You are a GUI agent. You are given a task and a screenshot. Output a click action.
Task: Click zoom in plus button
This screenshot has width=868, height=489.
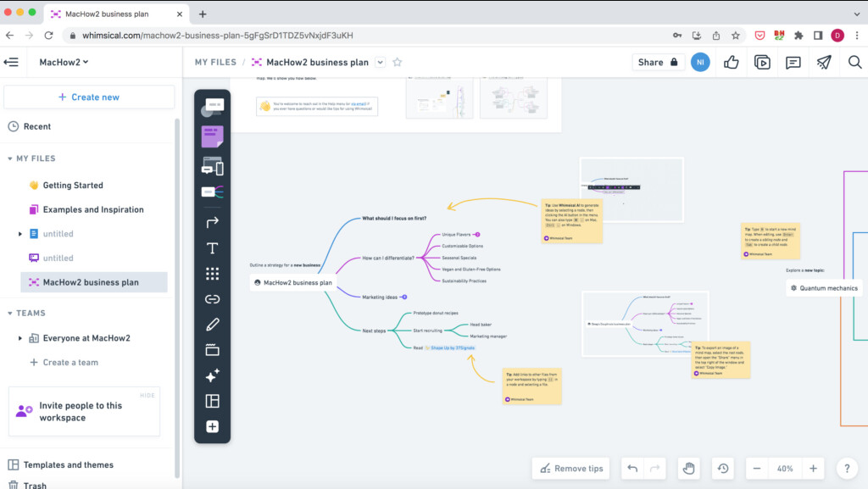(x=813, y=468)
